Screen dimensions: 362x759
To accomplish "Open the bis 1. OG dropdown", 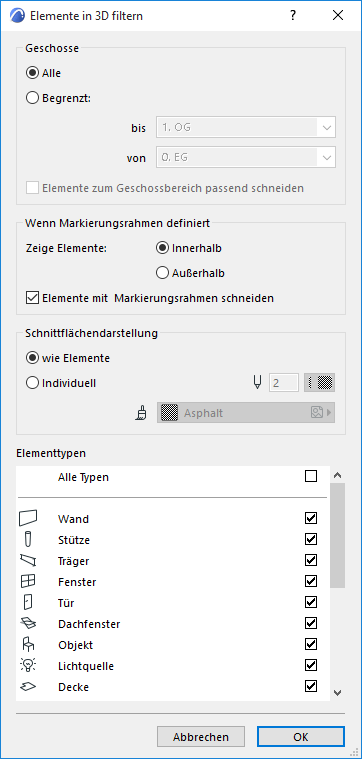I will [x=246, y=128].
